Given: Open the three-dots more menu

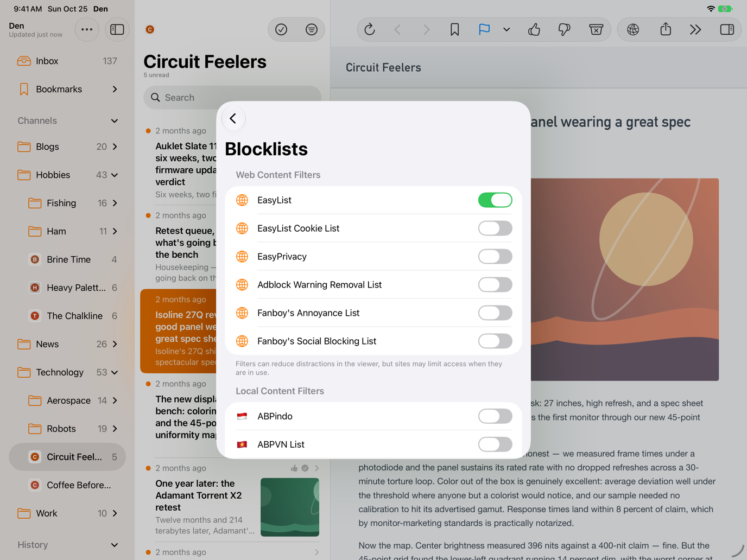Looking at the screenshot, I should tap(87, 29).
